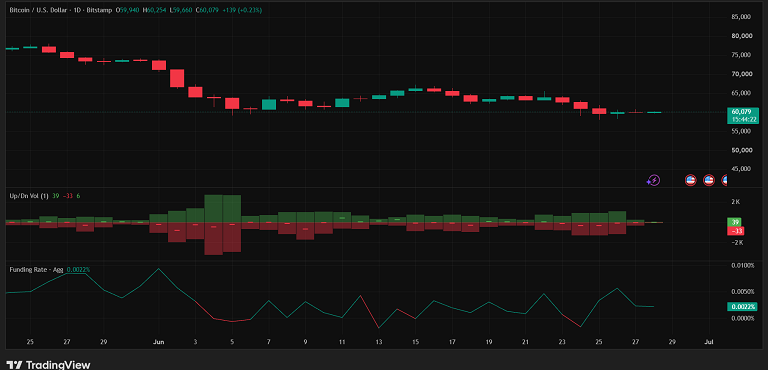The height and width of the screenshot is (370, 768).
Task: Select the large red June 2 candle
Action: (177, 78)
